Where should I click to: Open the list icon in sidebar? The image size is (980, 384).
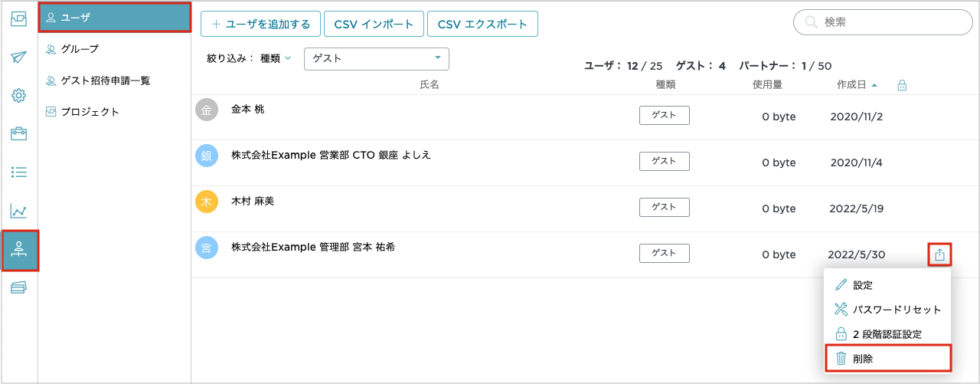pos(19,172)
